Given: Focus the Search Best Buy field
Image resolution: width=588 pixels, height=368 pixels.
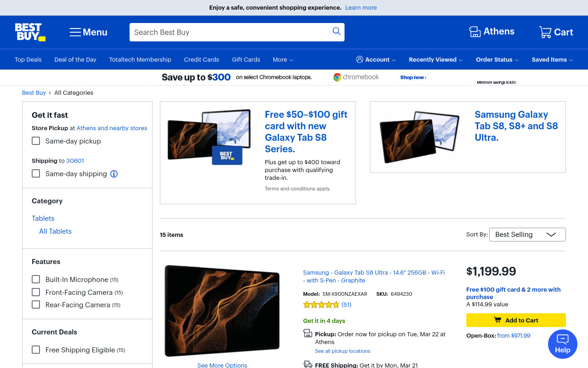Looking at the screenshot, I should [x=230, y=32].
